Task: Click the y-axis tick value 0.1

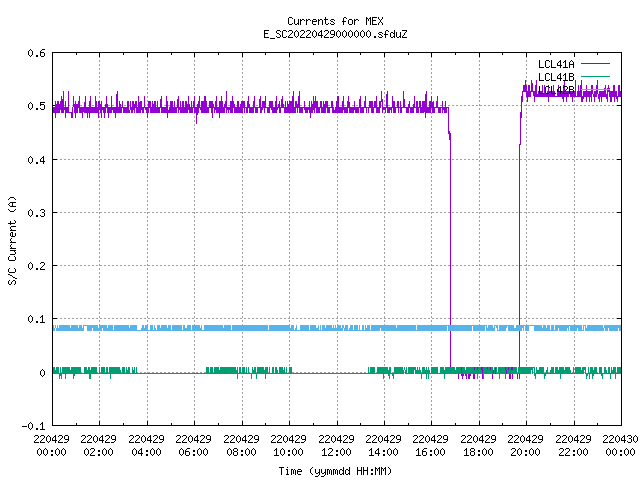Action: [x=36, y=319]
